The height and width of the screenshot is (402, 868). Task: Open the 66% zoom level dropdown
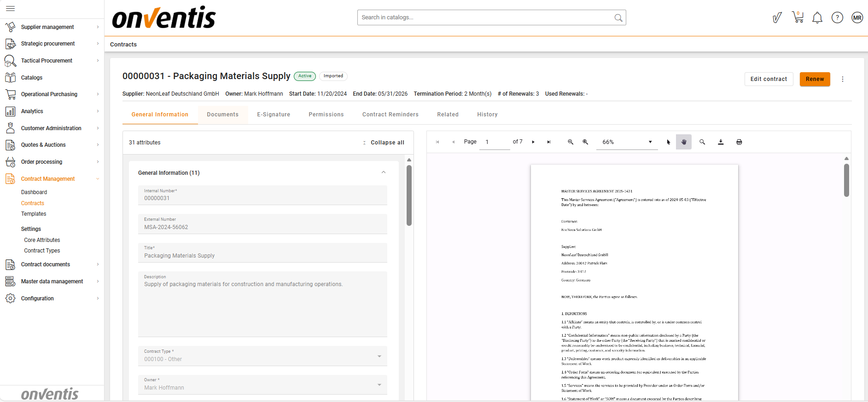tap(626, 142)
